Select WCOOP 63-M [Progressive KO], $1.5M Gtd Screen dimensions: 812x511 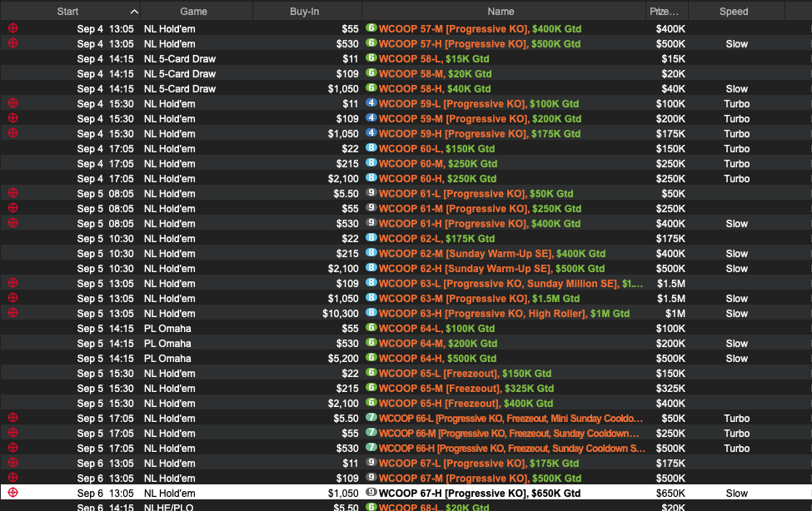[x=479, y=300]
